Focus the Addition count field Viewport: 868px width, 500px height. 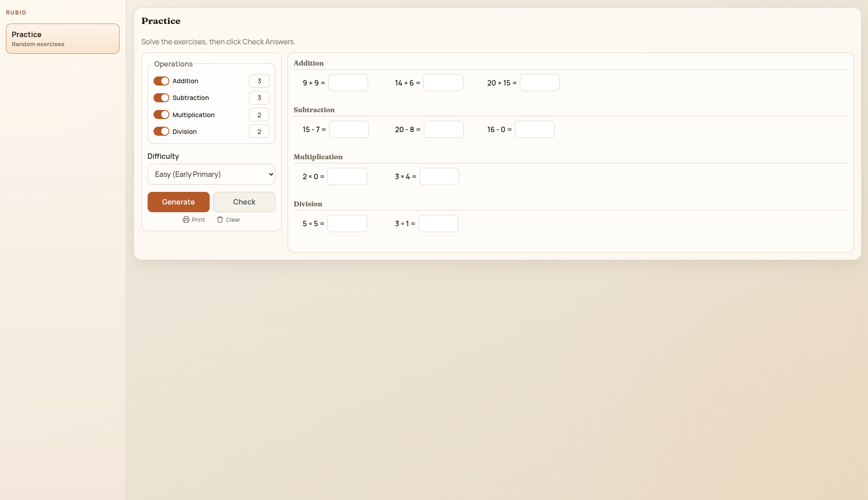tap(259, 81)
